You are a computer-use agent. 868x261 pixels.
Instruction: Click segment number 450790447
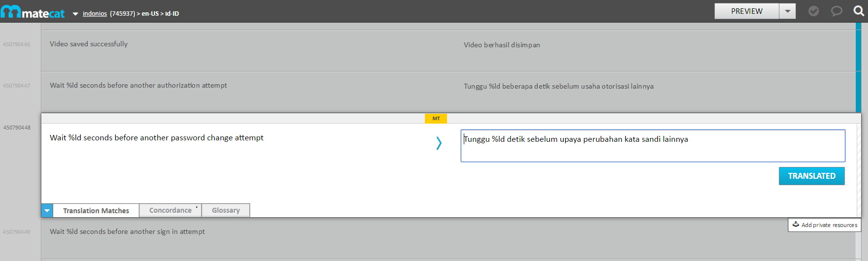pos(17,86)
